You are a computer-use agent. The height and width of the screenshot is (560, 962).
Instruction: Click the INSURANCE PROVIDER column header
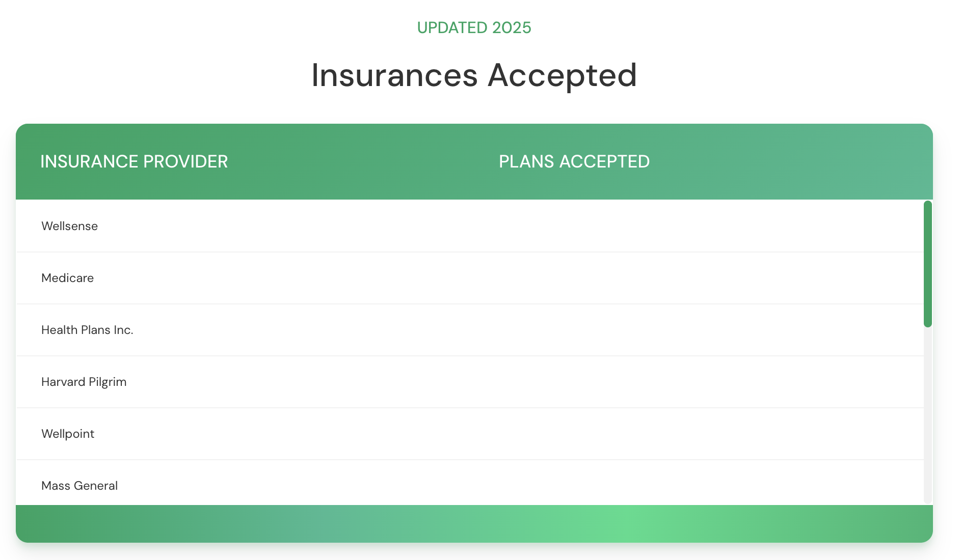point(134,161)
